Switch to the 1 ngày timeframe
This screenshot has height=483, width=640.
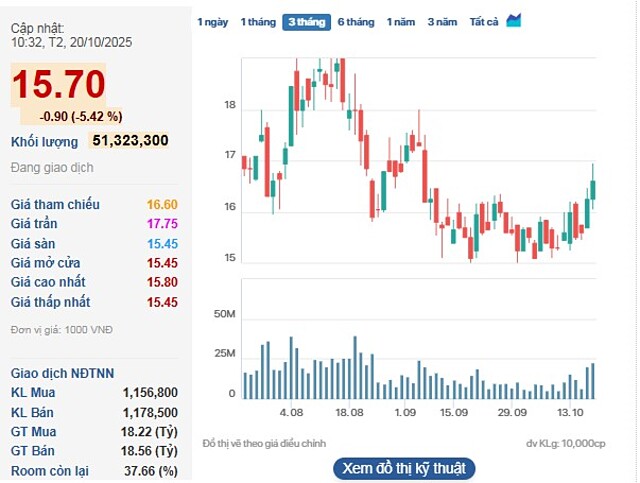(212, 21)
